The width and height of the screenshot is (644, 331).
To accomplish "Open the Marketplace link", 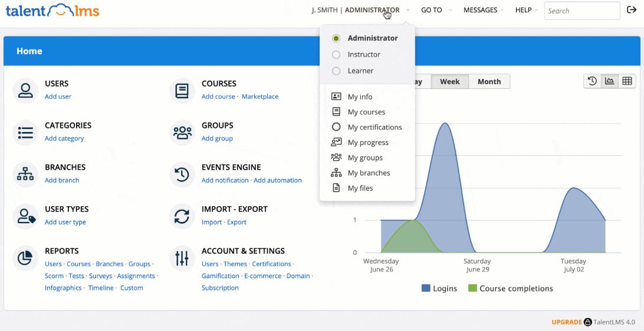I will [x=260, y=97].
